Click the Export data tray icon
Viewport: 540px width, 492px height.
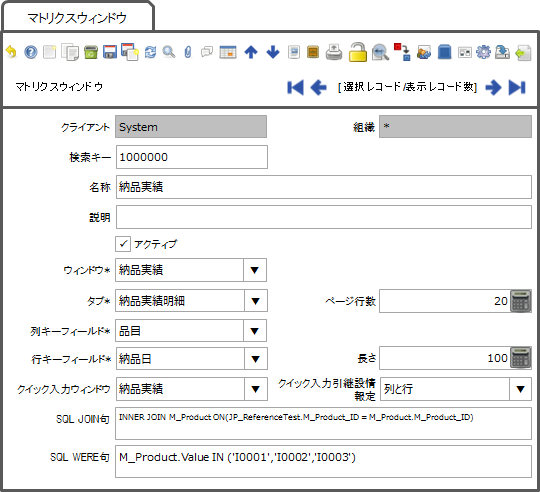click(502, 52)
